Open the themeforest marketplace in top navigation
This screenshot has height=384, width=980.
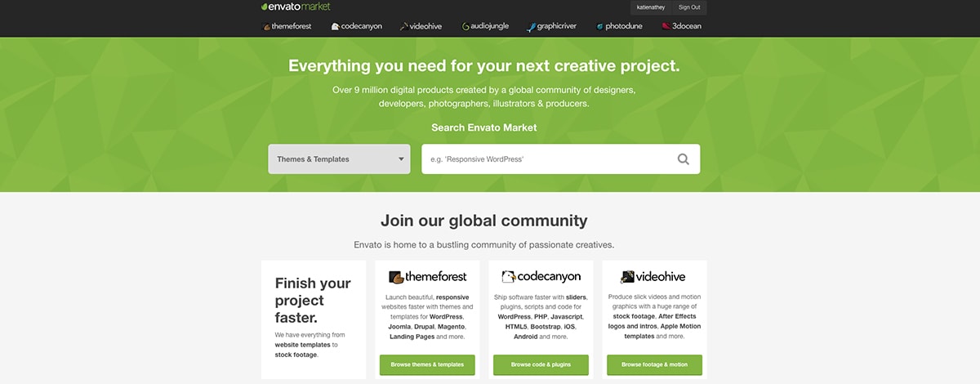(288, 26)
